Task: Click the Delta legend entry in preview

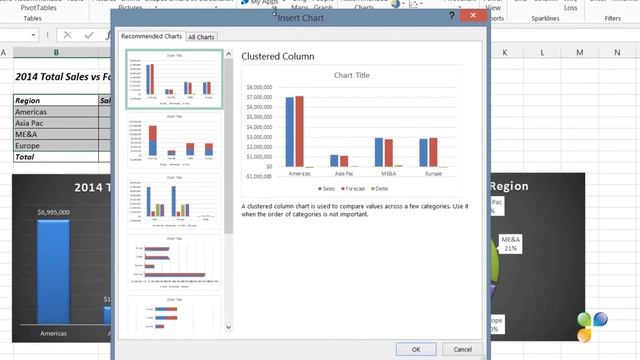Action: coord(379,189)
